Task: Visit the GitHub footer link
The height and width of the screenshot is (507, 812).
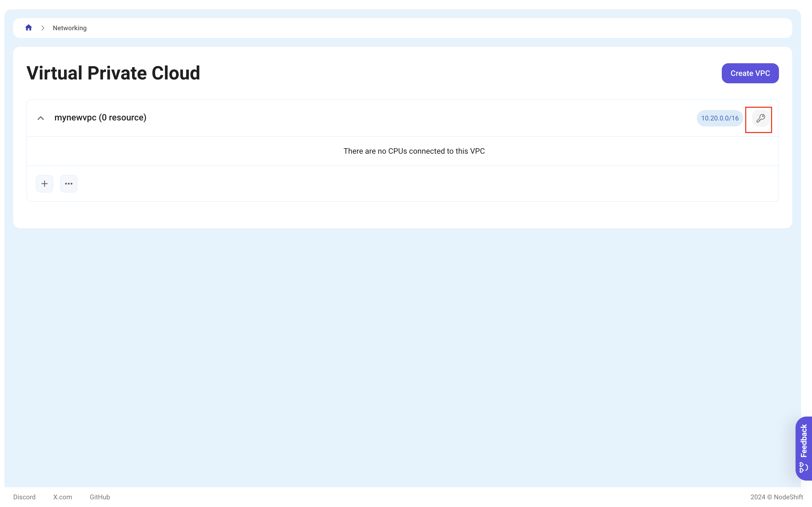Action: point(100,497)
